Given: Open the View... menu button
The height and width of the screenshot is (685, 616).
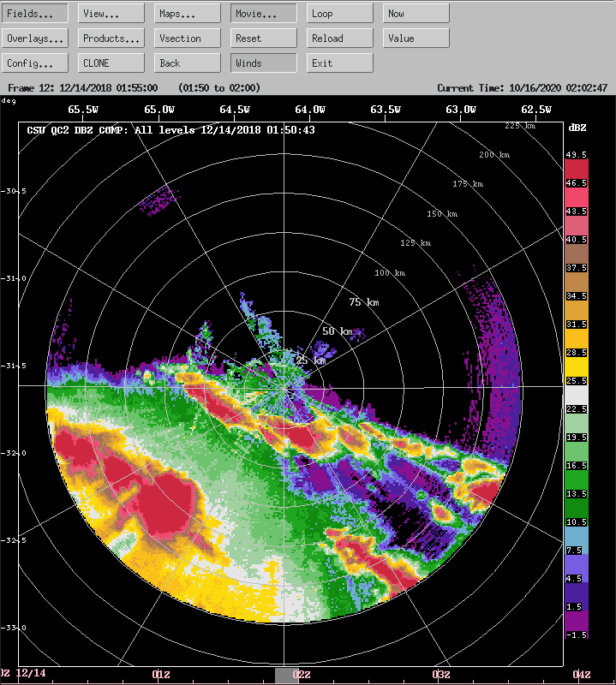Looking at the screenshot, I should 111,14.
